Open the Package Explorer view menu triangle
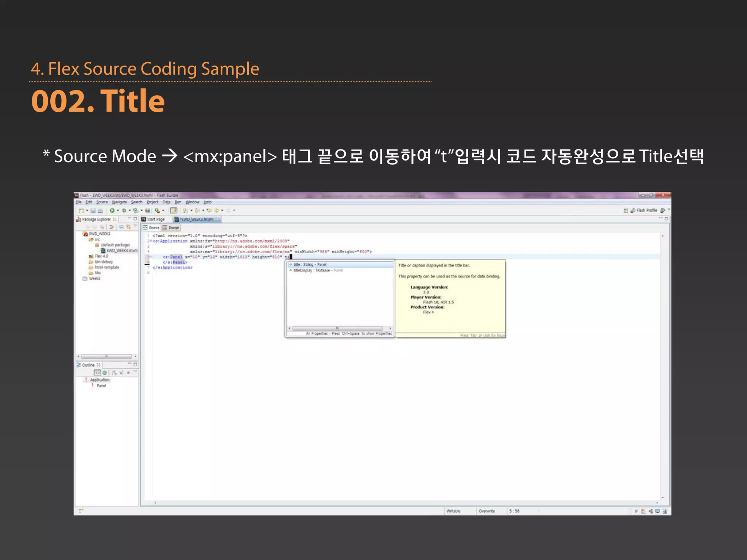 click(x=135, y=226)
